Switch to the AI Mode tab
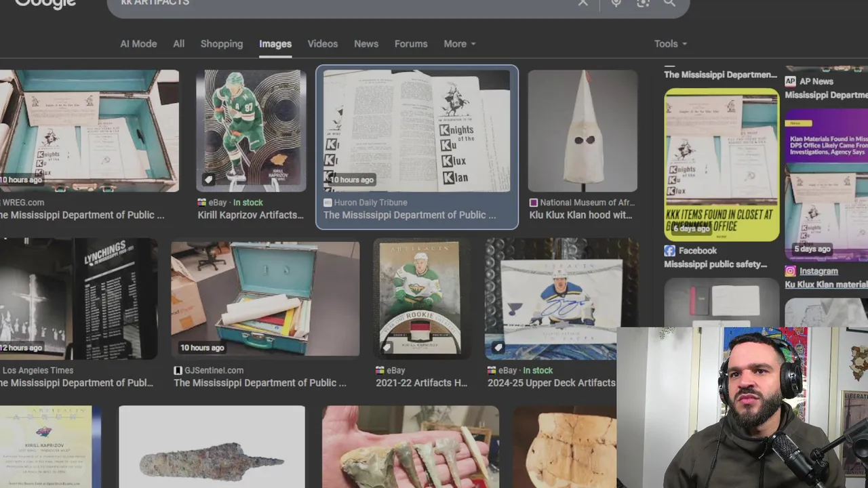 (x=138, y=43)
